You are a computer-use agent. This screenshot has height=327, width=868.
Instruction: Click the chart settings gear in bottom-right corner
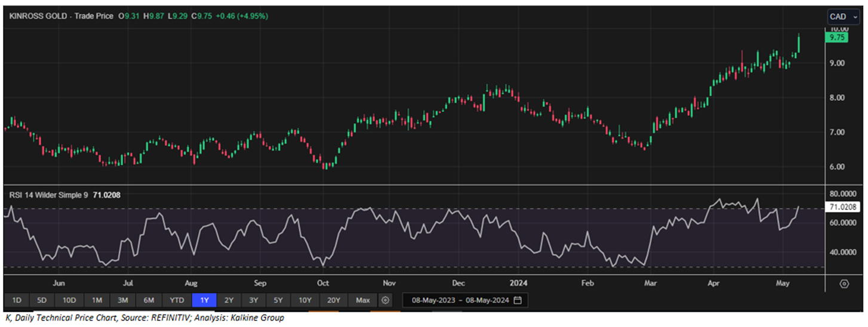click(844, 283)
